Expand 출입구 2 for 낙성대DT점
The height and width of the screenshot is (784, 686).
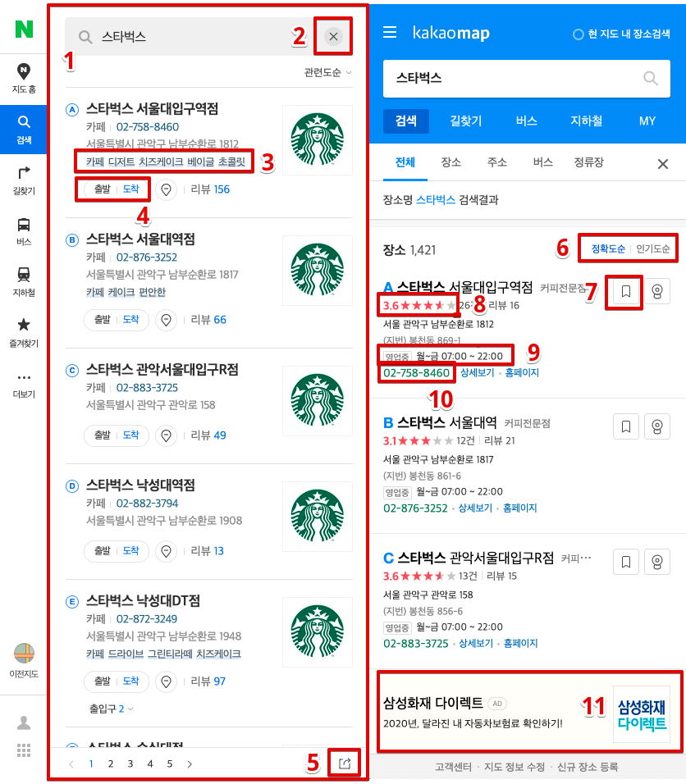point(111,709)
